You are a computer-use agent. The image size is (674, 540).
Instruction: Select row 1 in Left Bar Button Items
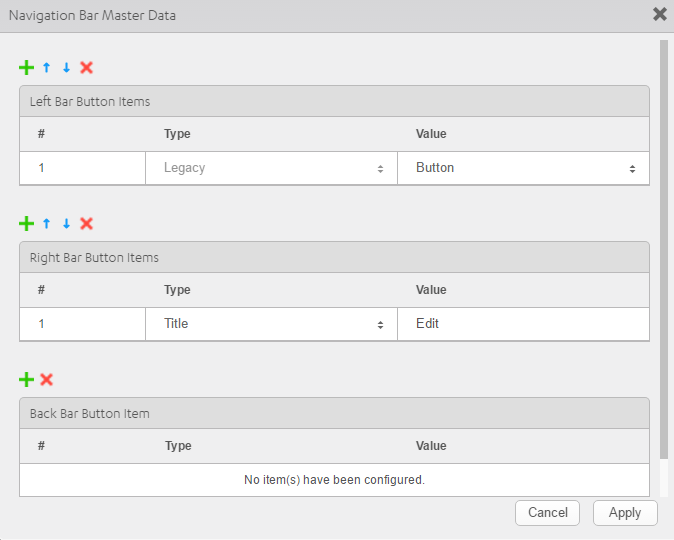point(334,168)
